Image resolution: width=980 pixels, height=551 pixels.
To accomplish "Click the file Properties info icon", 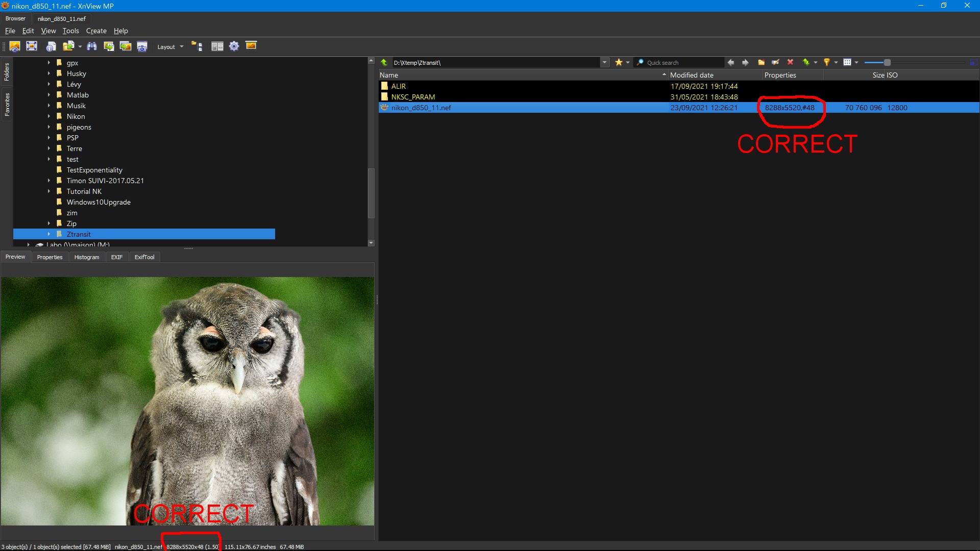I will pyautogui.click(x=51, y=46).
